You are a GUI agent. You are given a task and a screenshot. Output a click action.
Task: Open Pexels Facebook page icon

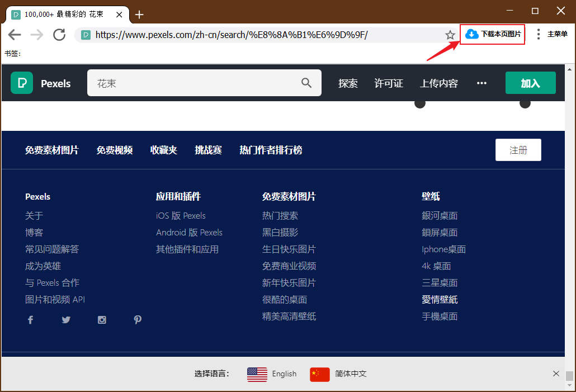(30, 320)
